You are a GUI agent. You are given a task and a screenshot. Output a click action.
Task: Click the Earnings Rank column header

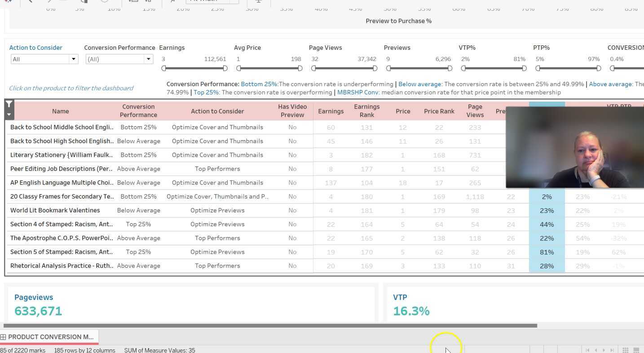[366, 111]
